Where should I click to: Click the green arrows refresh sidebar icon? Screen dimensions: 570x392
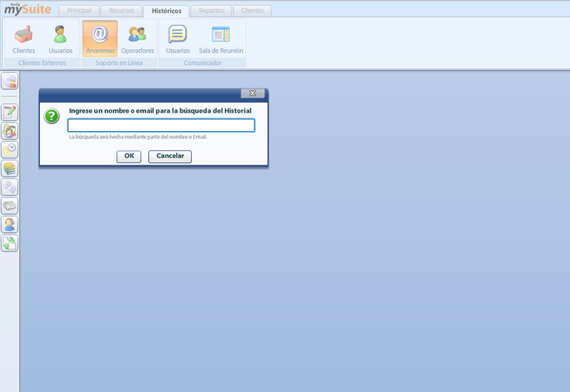(10, 243)
